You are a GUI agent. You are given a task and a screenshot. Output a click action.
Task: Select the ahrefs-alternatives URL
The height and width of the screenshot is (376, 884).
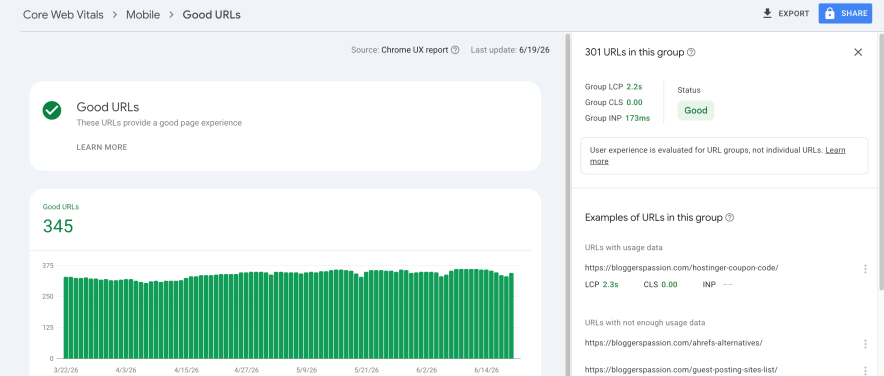click(674, 342)
